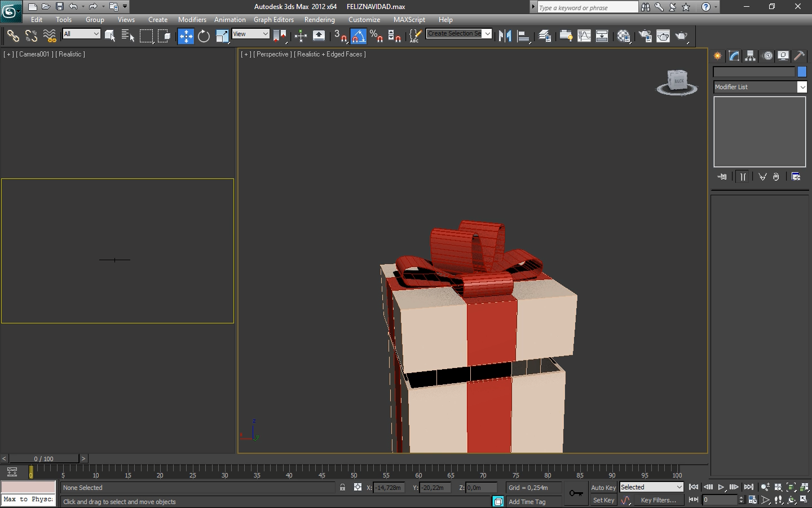Click Select and Manipulate tool

point(301,36)
